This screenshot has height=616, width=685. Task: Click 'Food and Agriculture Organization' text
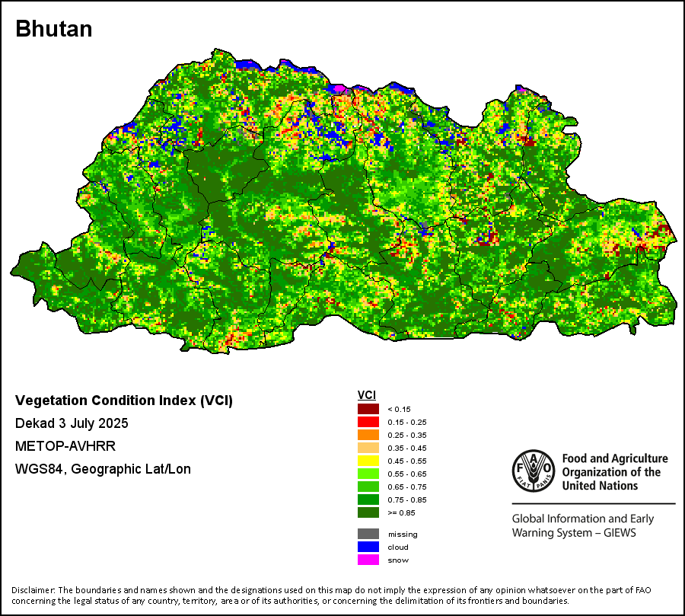(614, 471)
